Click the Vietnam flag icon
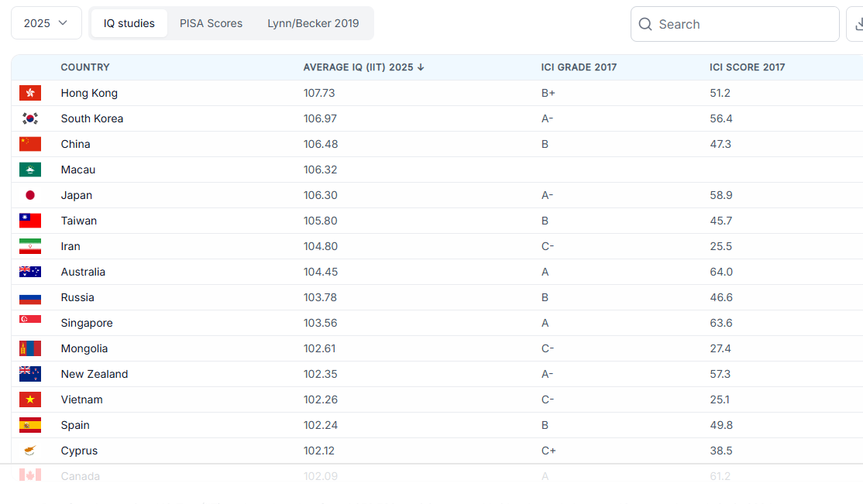The image size is (863, 504). pyautogui.click(x=30, y=399)
